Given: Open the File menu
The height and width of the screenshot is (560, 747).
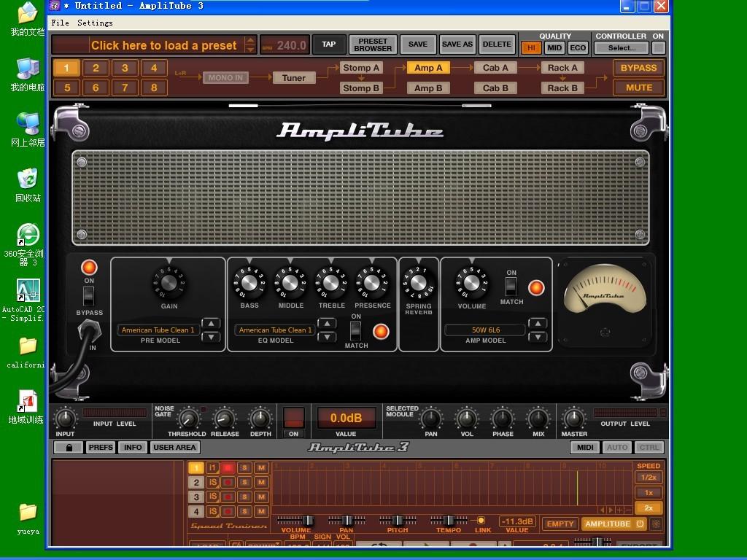Looking at the screenshot, I should pyautogui.click(x=60, y=23).
